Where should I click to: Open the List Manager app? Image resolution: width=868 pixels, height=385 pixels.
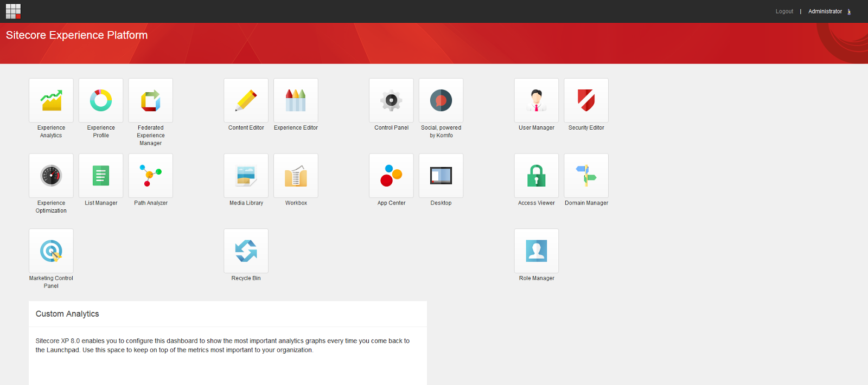tap(101, 176)
